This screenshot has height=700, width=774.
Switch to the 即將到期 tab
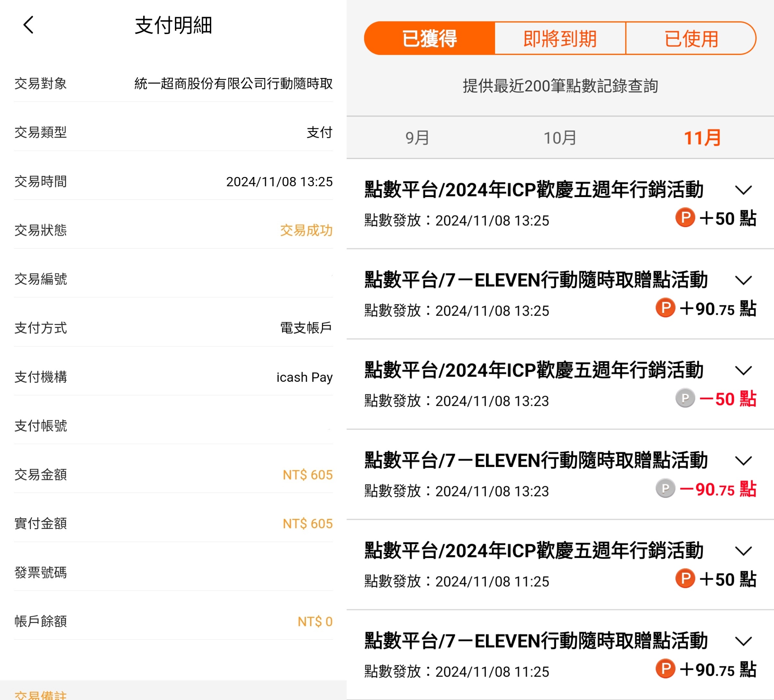pyautogui.click(x=560, y=38)
